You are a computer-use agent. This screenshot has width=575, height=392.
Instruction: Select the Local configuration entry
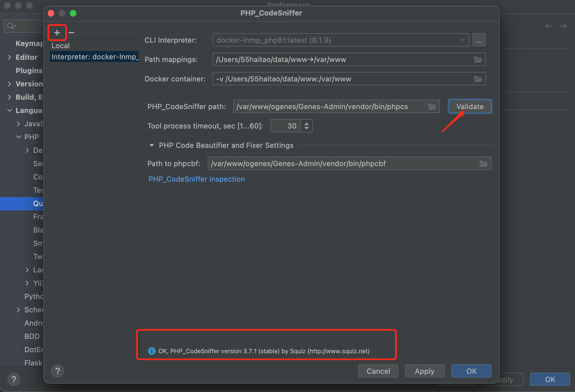(x=61, y=46)
